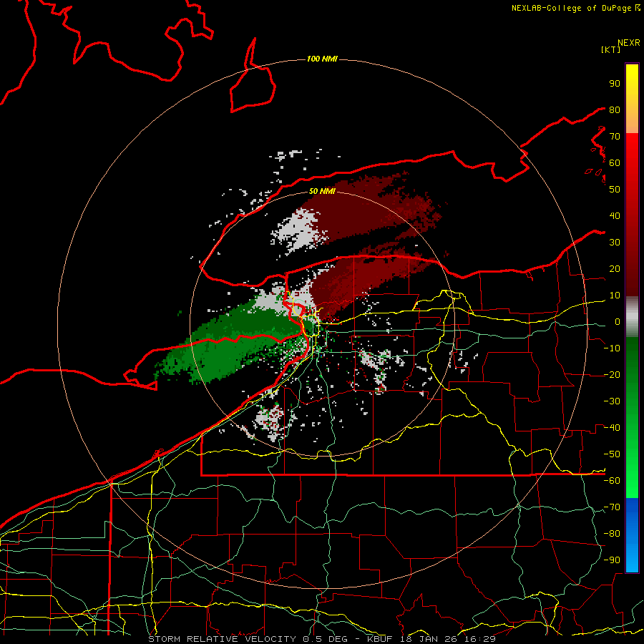Click the 16:29 timestamp in the caption
644x644 pixels.
tap(479, 639)
